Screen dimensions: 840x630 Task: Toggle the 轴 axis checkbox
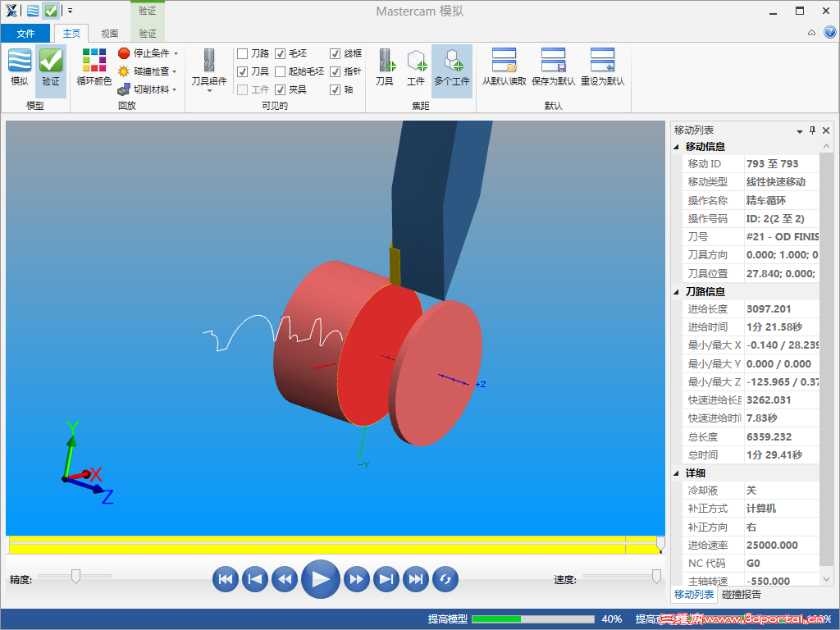[336, 89]
